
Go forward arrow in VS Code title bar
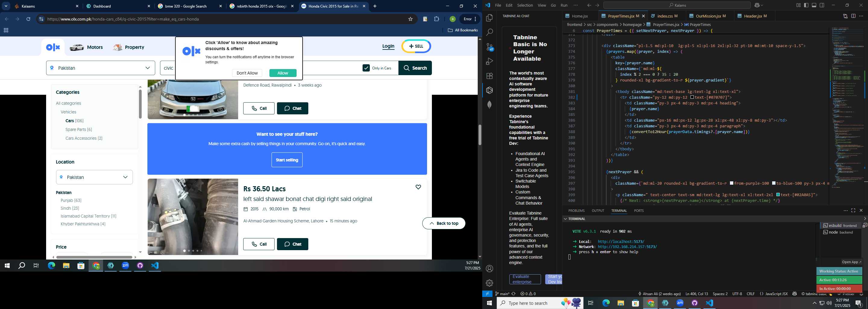pyautogui.click(x=597, y=5)
